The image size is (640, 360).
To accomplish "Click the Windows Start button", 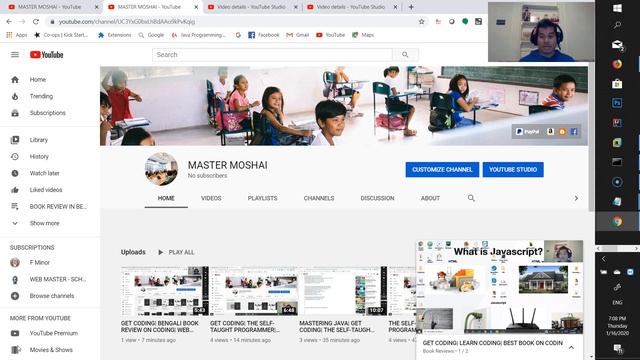I will coord(617,8).
